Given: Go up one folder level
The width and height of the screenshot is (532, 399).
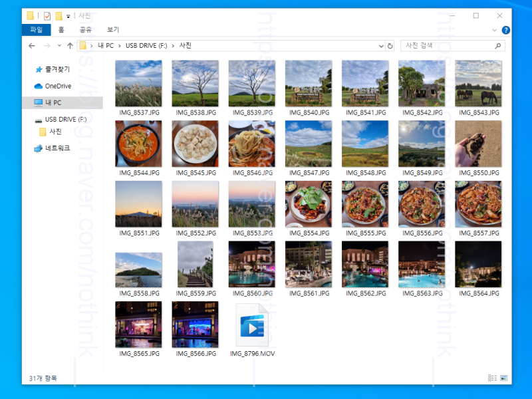Looking at the screenshot, I should (70, 46).
